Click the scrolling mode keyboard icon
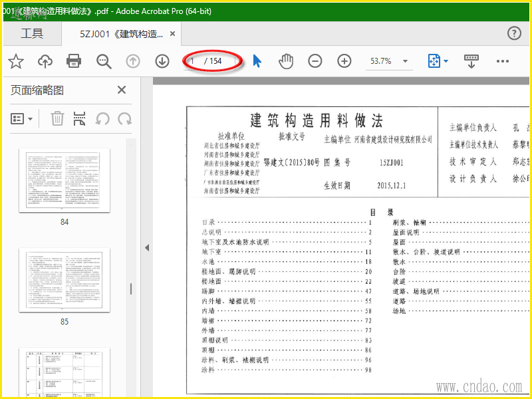This screenshot has height=399, width=532. [x=471, y=61]
